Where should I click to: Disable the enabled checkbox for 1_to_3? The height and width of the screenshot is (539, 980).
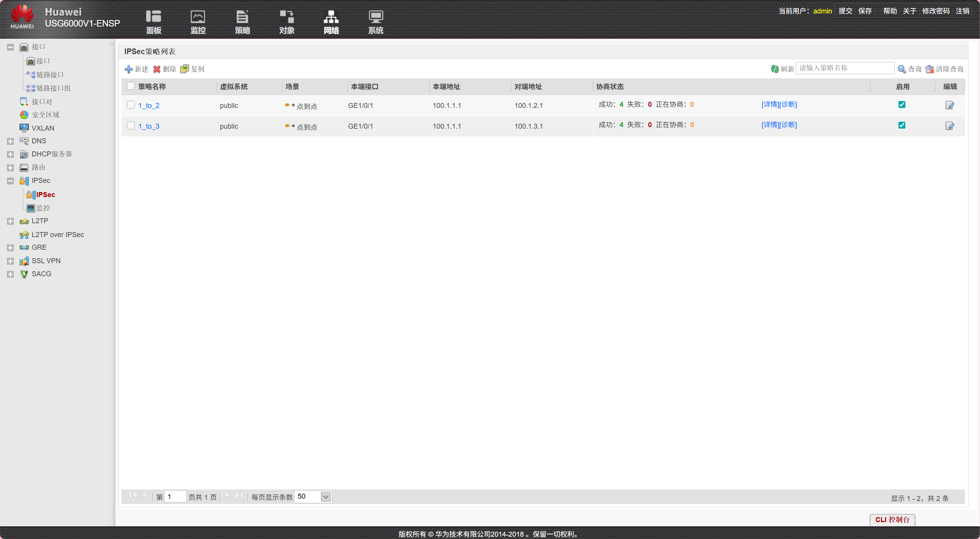(x=902, y=125)
